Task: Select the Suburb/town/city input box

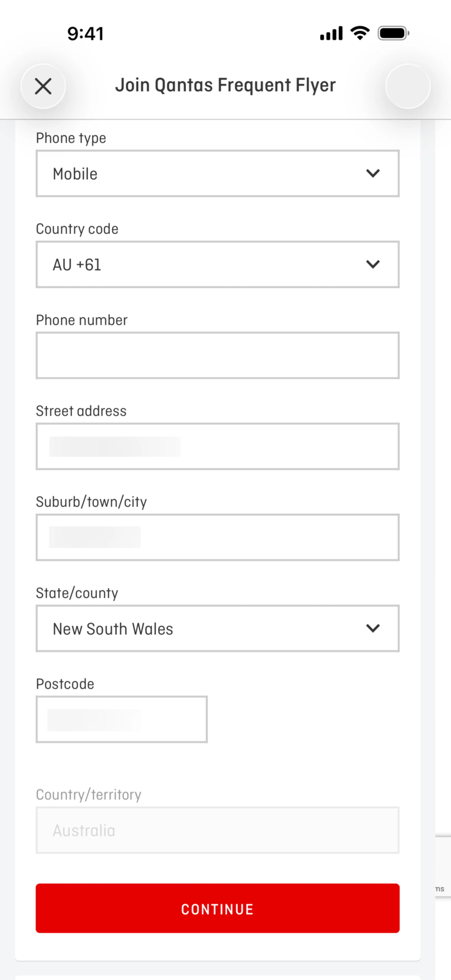Action: click(218, 537)
